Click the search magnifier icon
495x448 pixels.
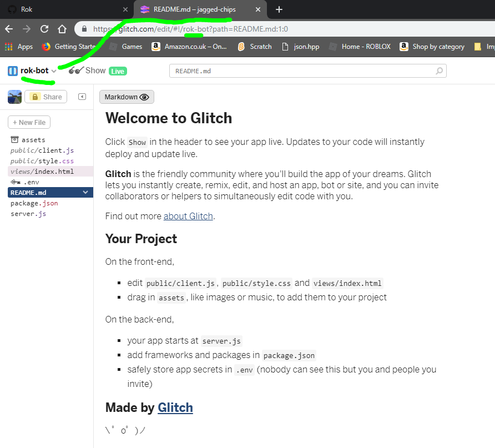(x=439, y=71)
